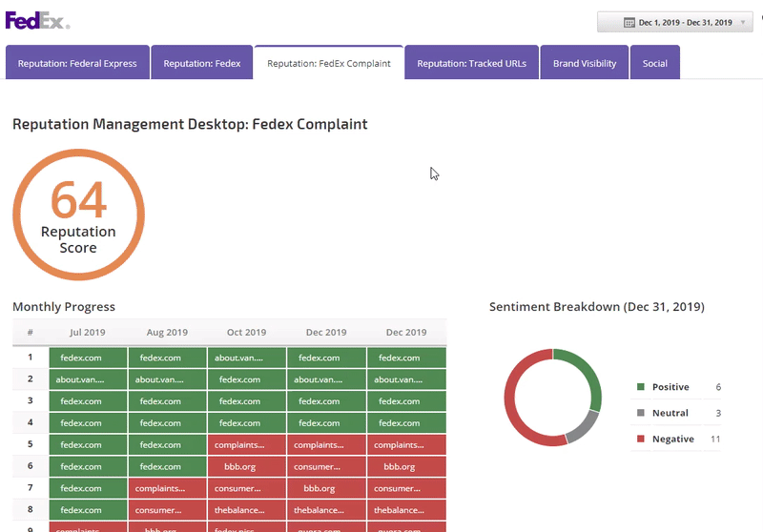Screen dimensions: 763x532
Task: Click the gray Neutral legend swatch
Action: [641, 413]
